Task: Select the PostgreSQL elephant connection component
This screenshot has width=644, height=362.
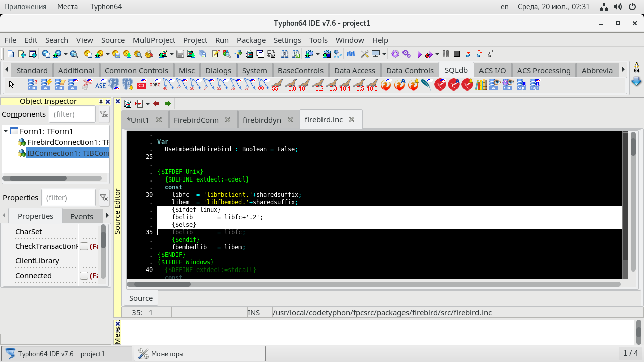Action: (114, 85)
